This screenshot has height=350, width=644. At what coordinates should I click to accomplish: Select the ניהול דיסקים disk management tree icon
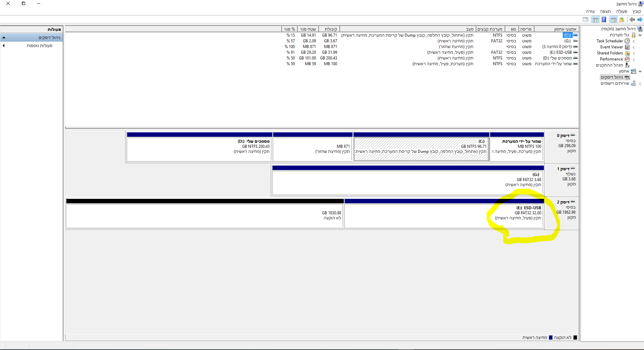[627, 77]
